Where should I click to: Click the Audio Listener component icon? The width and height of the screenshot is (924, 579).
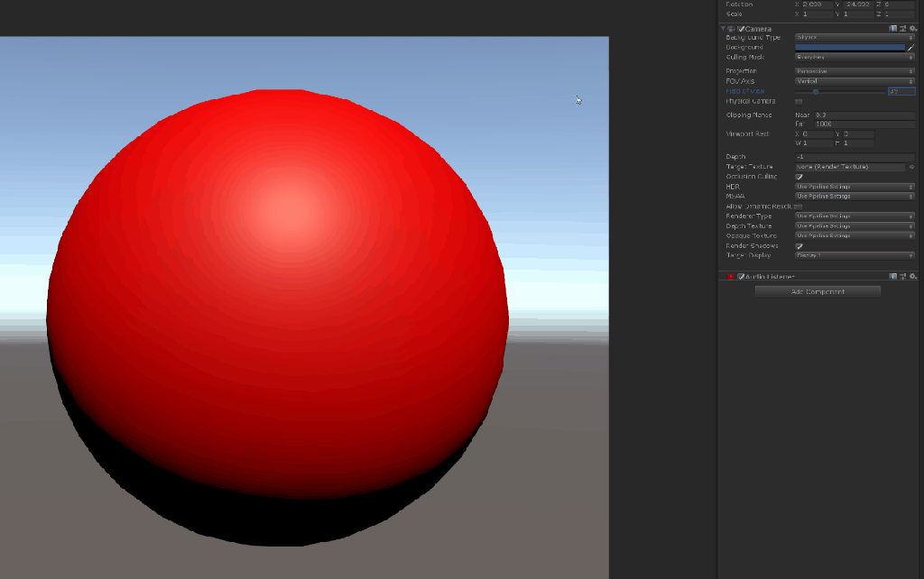click(x=730, y=277)
